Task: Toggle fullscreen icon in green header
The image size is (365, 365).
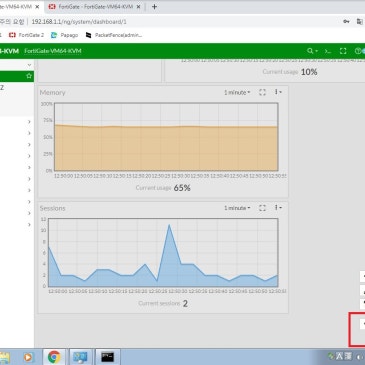Action: [343, 51]
